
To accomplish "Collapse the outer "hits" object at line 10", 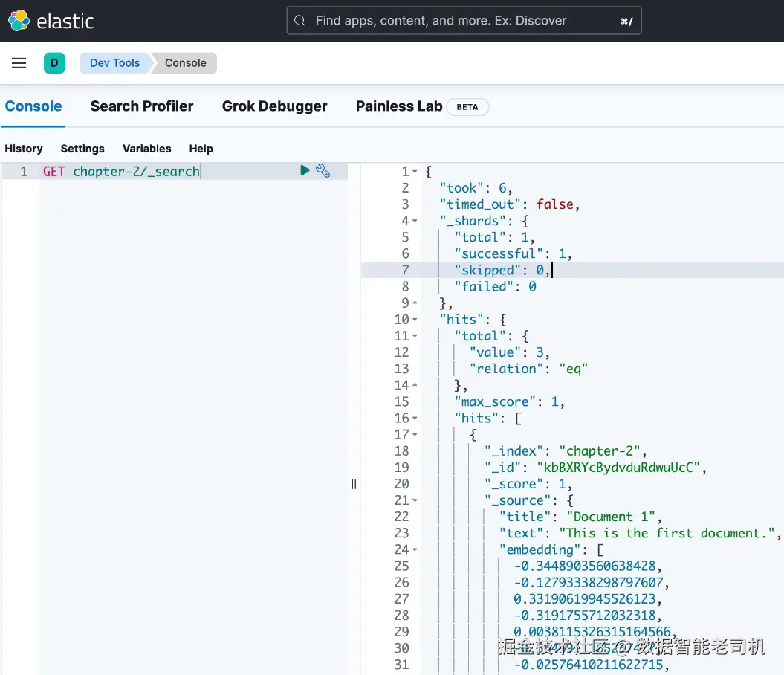I will tap(415, 320).
